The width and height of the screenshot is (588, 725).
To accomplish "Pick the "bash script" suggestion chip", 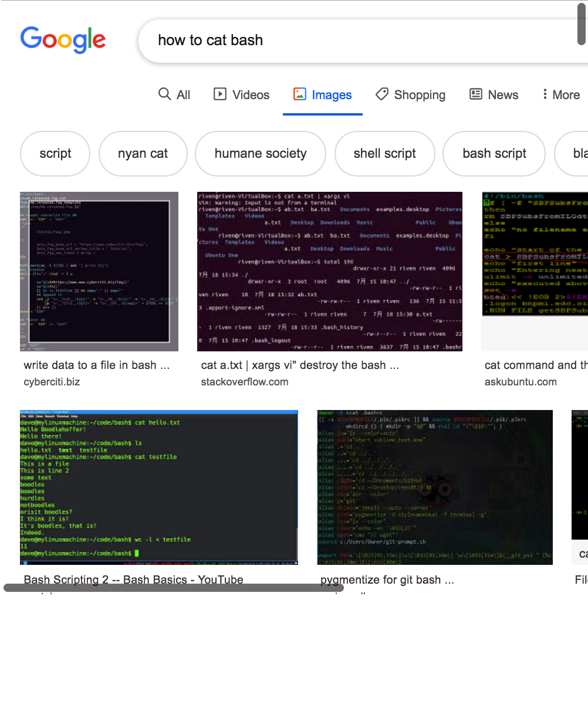I will point(494,154).
